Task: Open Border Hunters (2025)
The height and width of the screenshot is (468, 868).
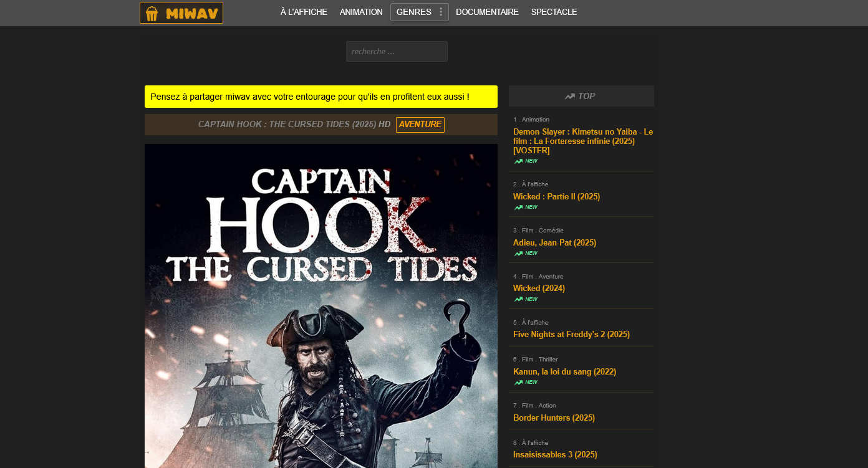Action: point(554,418)
